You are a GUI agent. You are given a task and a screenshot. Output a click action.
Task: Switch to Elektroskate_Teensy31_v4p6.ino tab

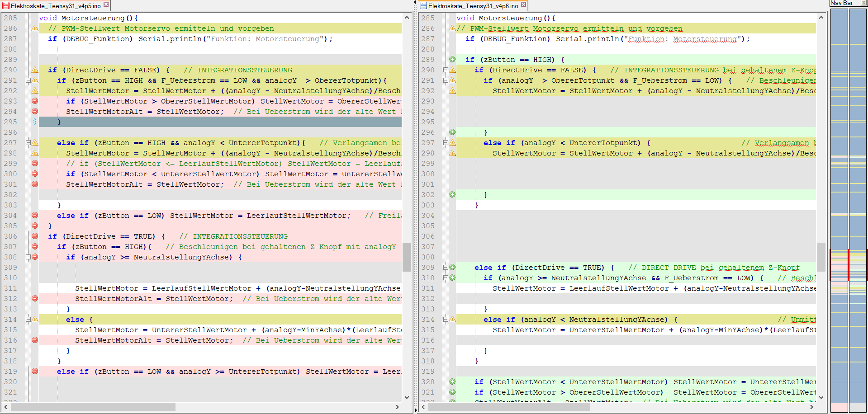click(473, 6)
